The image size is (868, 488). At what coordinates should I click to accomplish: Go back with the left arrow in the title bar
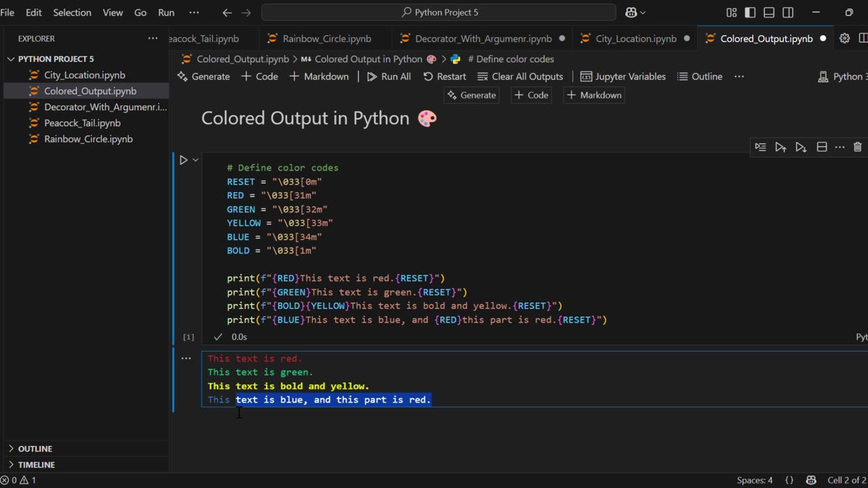point(227,12)
